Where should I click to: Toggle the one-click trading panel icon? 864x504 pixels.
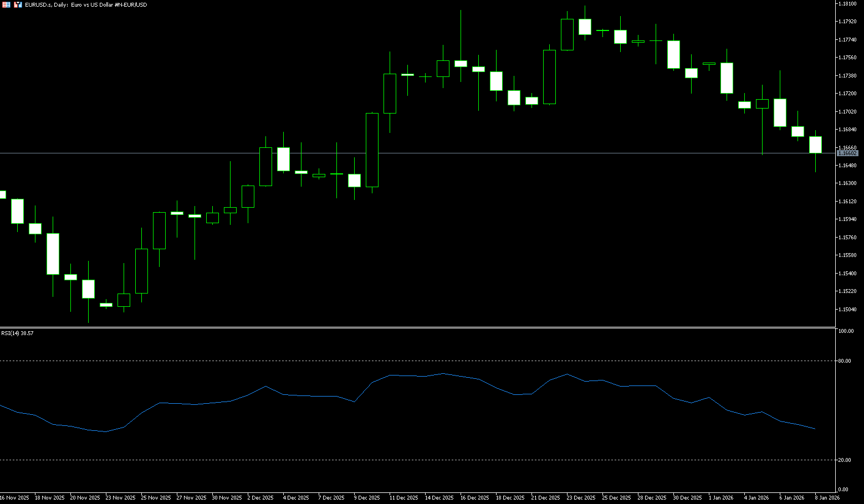tap(18, 4)
